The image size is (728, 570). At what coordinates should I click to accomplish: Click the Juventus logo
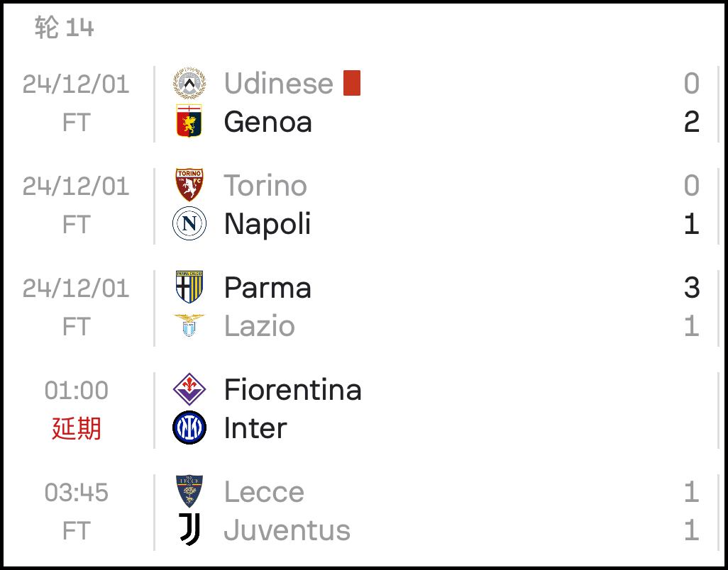coord(189,529)
